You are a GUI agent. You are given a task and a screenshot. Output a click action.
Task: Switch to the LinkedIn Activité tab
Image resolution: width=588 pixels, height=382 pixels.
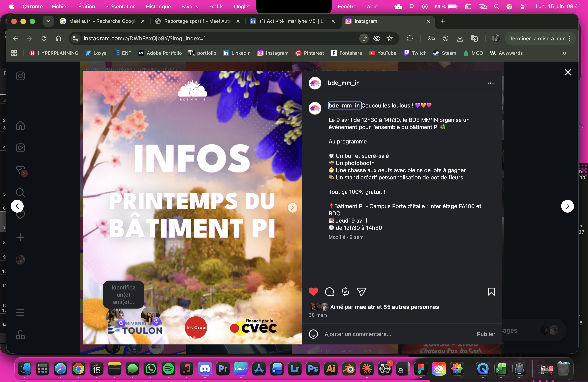pos(292,21)
